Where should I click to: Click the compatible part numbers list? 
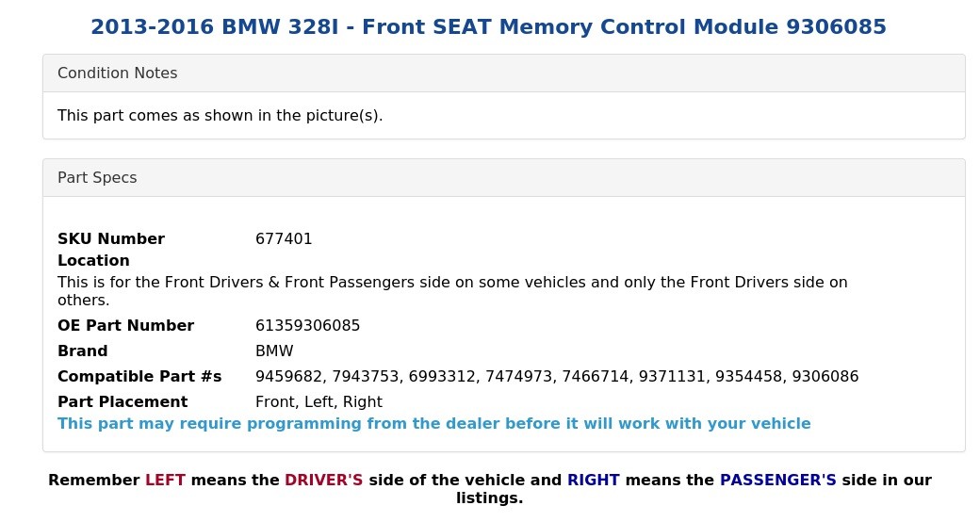[x=557, y=376]
